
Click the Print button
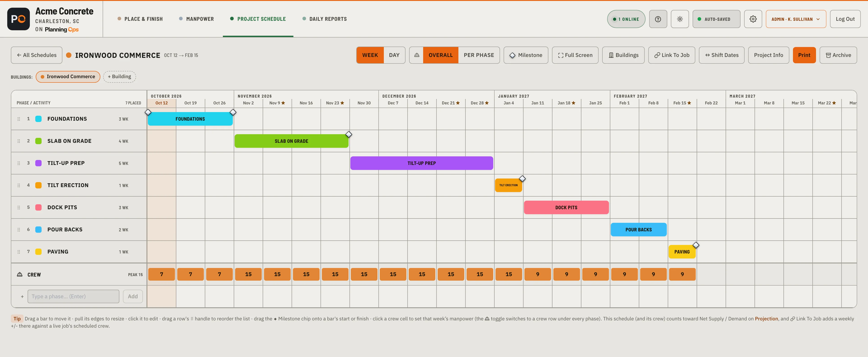click(804, 55)
